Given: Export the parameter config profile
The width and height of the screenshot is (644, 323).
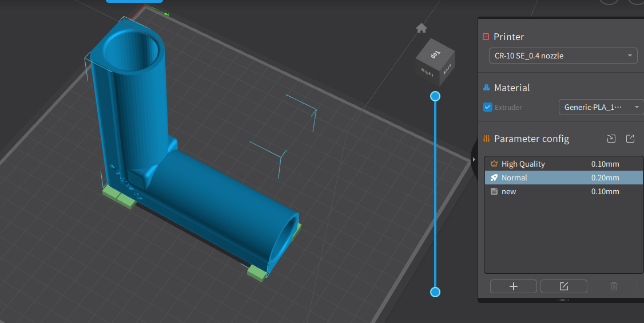Looking at the screenshot, I should 630,139.
